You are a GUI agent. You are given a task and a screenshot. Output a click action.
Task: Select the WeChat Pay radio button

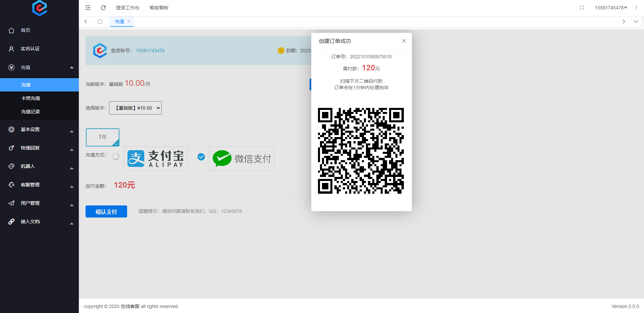coord(201,156)
